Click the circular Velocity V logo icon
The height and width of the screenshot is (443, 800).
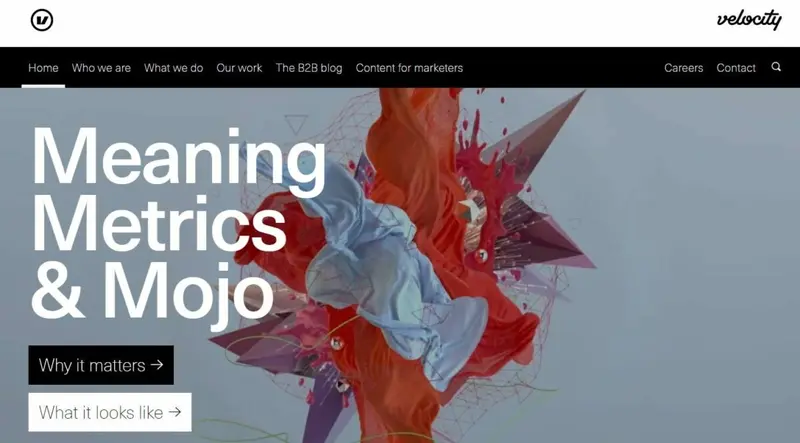pyautogui.click(x=42, y=20)
